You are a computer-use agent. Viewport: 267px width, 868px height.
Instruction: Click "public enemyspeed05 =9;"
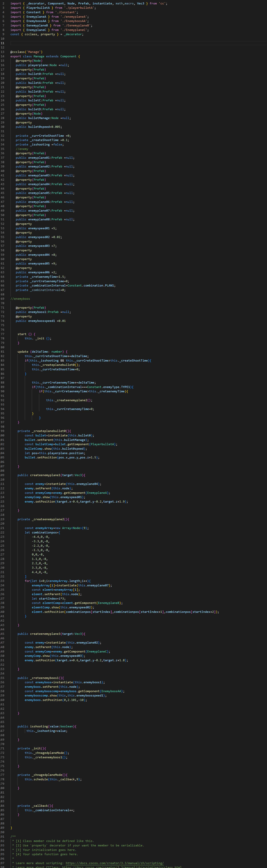point(36,264)
